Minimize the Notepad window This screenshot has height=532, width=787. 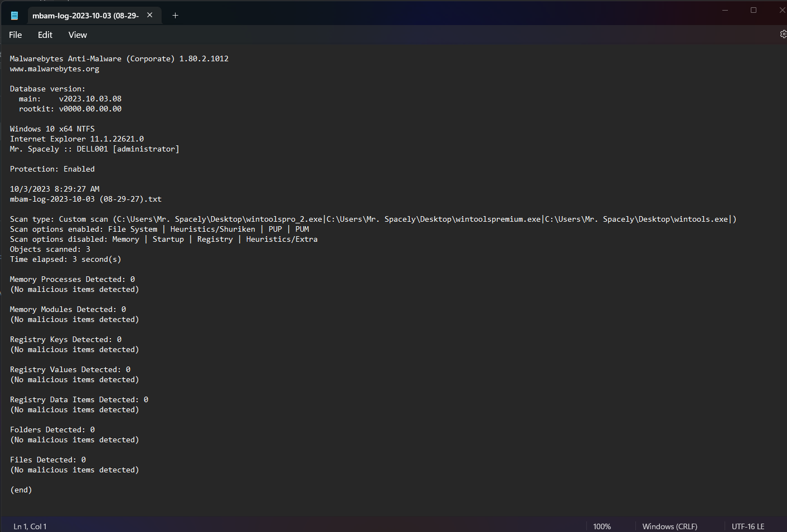coord(725,10)
